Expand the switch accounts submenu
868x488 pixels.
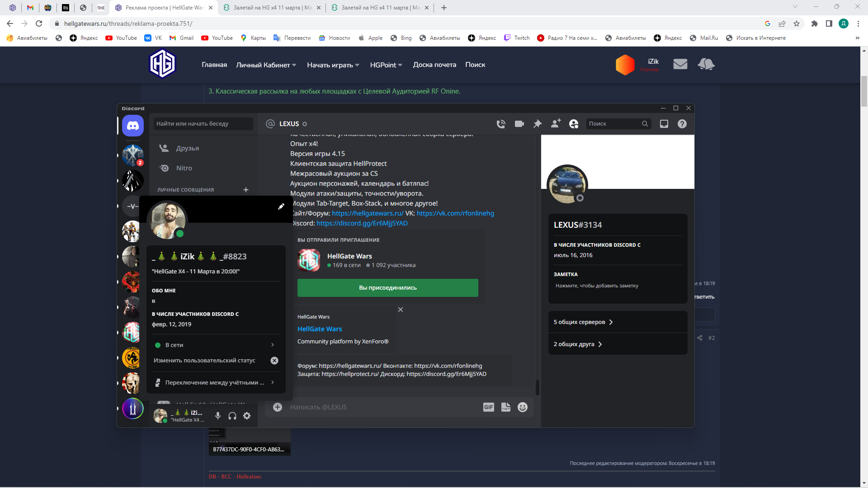pyautogui.click(x=216, y=382)
